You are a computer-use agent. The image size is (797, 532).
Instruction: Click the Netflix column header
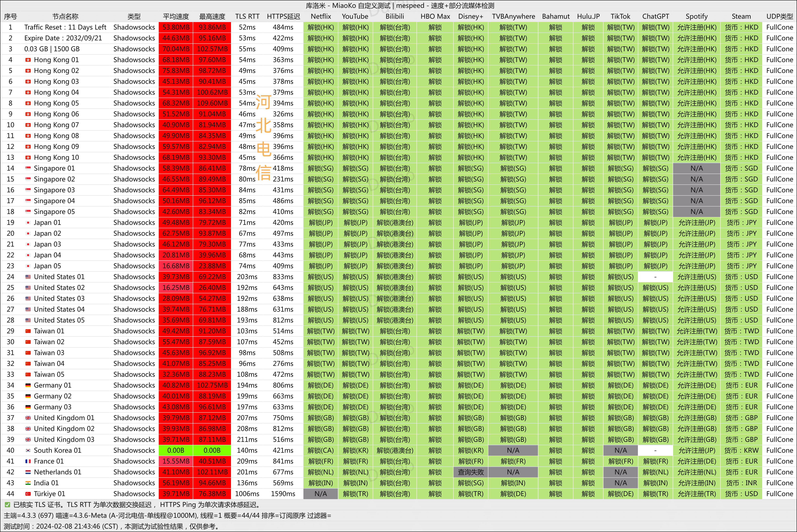coord(321,16)
